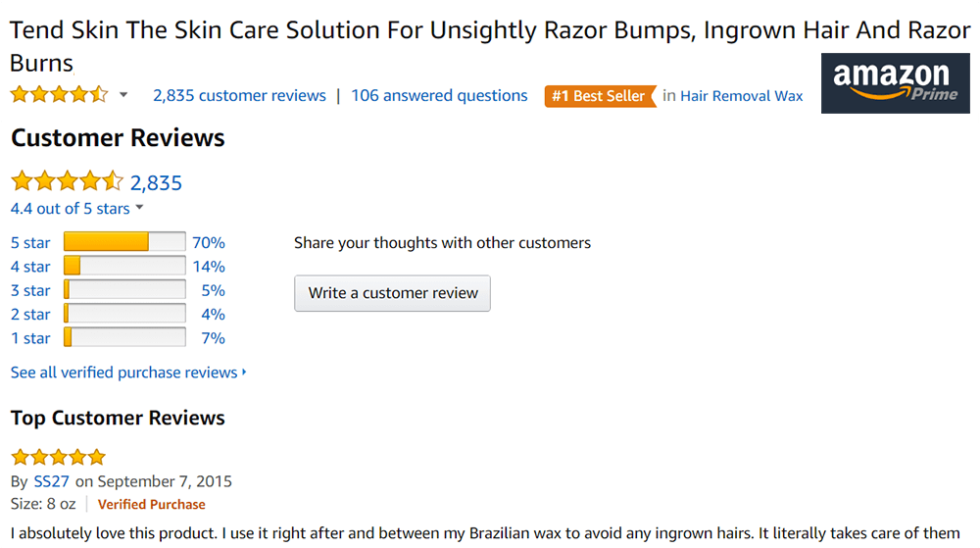
Task: Click the header star rating icons
Action: point(60,95)
